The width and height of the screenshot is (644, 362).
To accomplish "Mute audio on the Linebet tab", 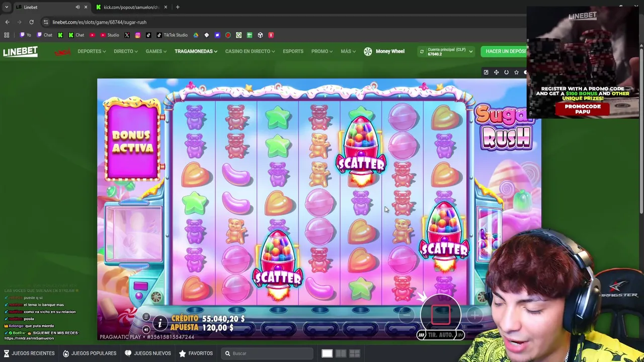I will [x=77, y=7].
